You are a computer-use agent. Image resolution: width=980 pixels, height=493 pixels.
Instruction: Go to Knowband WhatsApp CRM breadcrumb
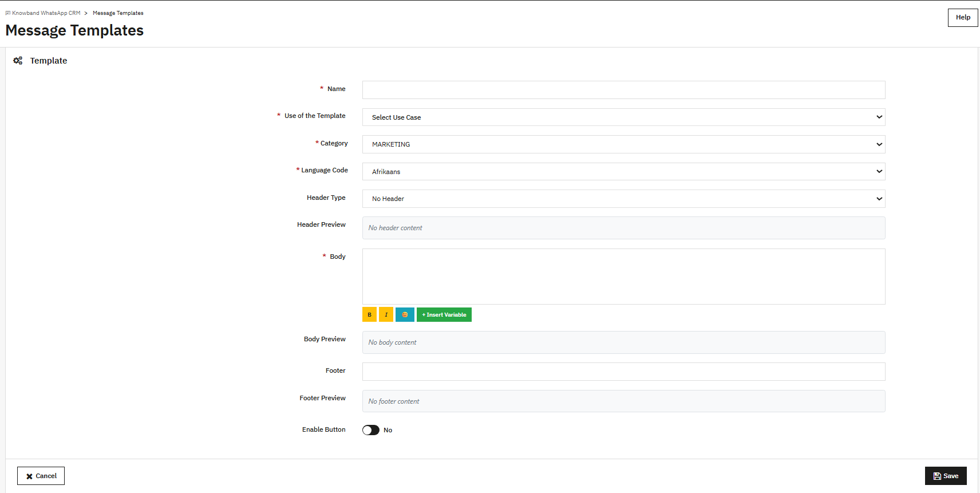46,13
